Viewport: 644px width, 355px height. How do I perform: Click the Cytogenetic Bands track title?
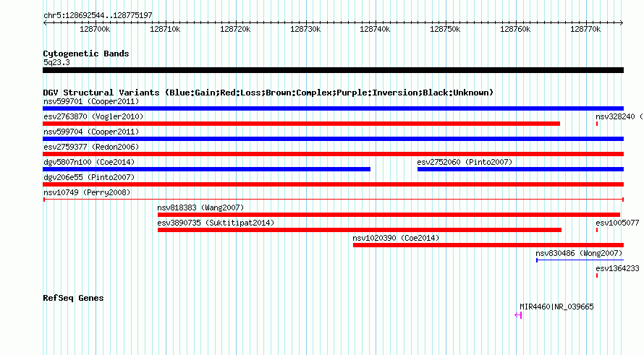[x=86, y=54]
